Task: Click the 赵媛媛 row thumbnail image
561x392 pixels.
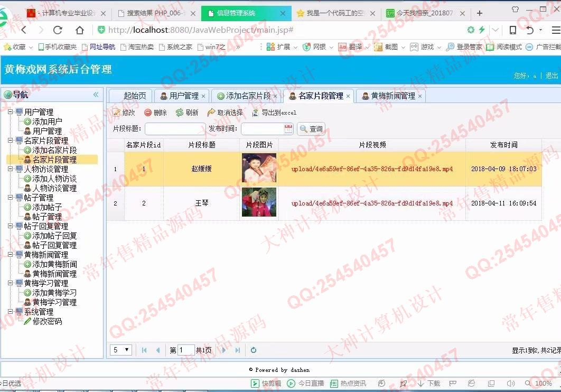Action: (259, 169)
